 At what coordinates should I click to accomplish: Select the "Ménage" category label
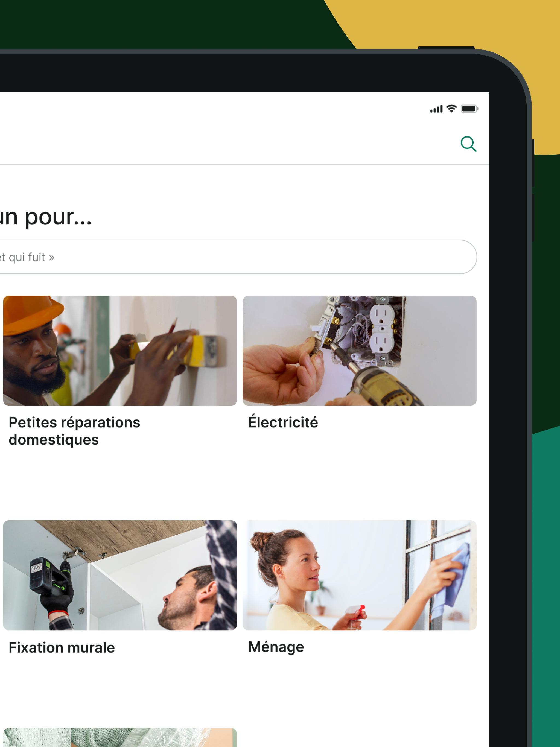276,647
